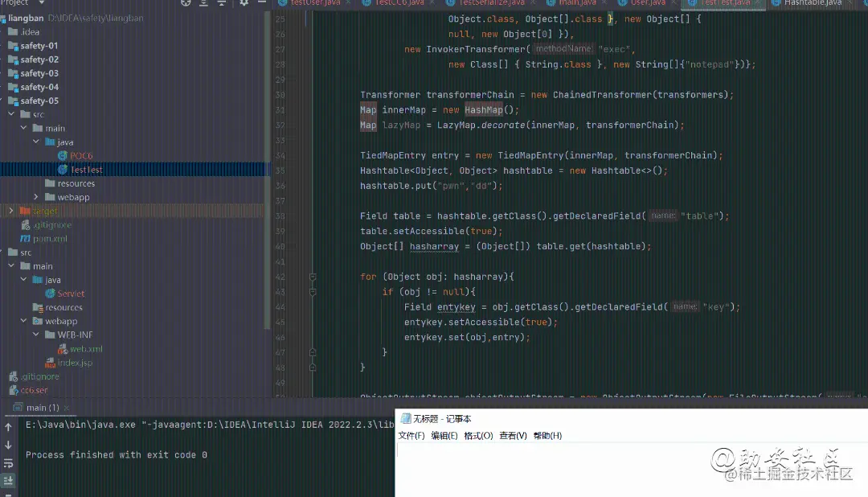Viewport: 868px width, 497px height.
Task: Click the Down the Stack Trace arrow
Action: pos(8,445)
